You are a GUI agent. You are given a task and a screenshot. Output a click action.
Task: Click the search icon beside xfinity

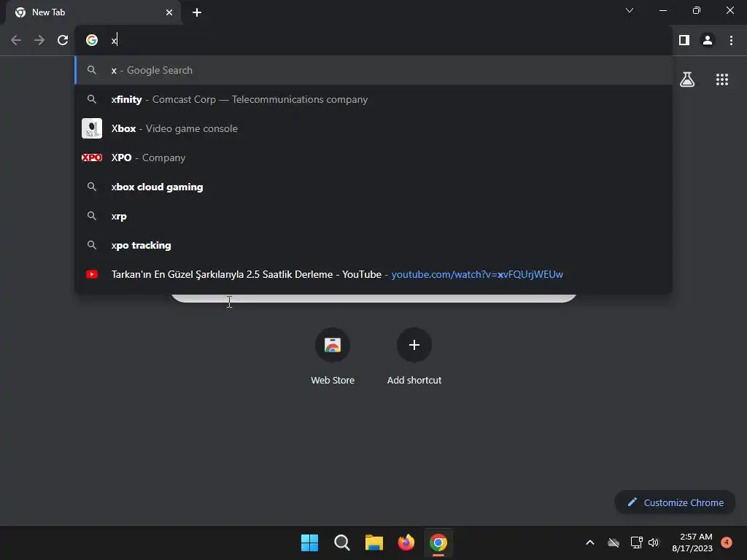point(92,99)
